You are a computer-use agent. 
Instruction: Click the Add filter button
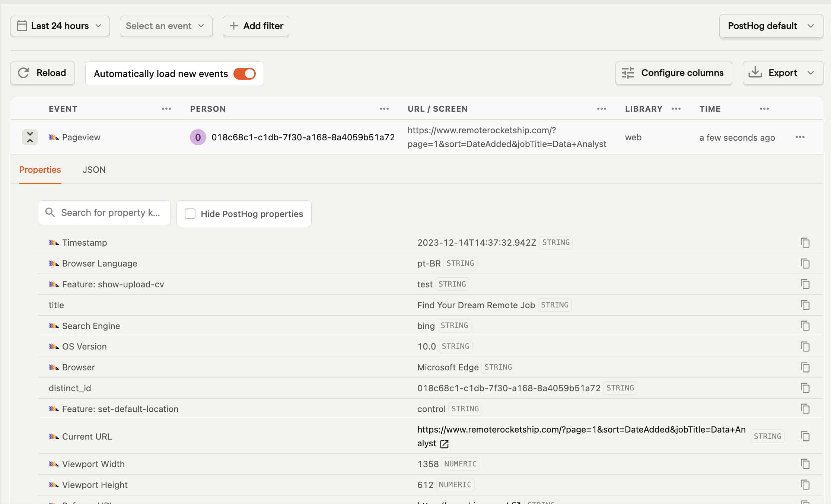point(256,26)
